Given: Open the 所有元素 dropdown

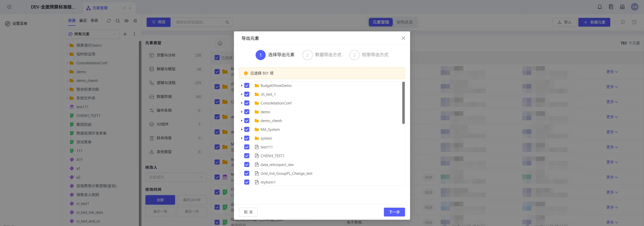Looking at the screenshot, I should click(x=92, y=34).
